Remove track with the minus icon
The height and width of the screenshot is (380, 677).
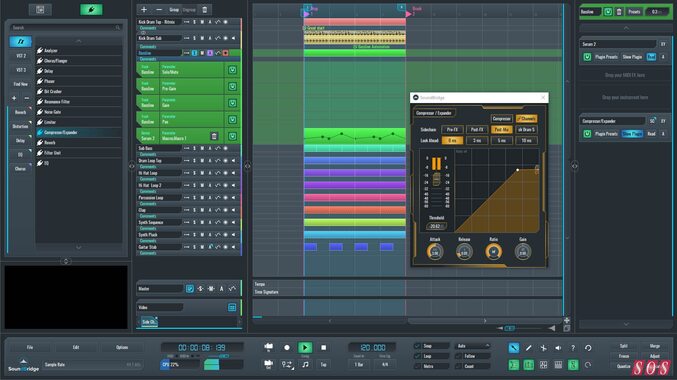(159, 10)
